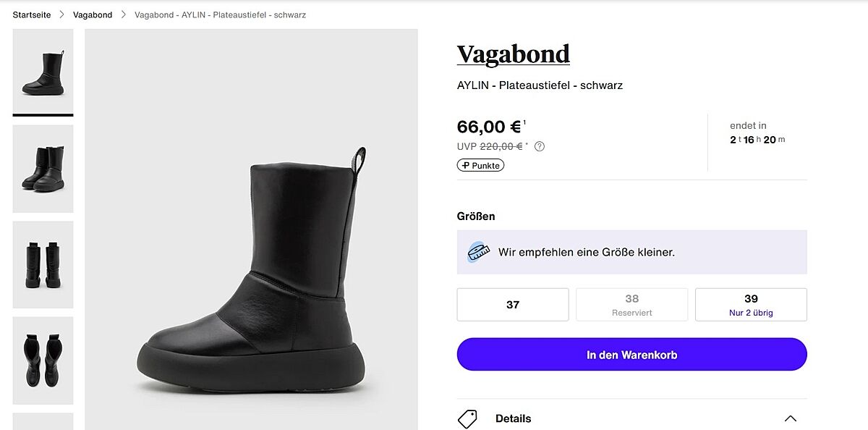Show thumbnail of boot pair angled view

click(43, 169)
